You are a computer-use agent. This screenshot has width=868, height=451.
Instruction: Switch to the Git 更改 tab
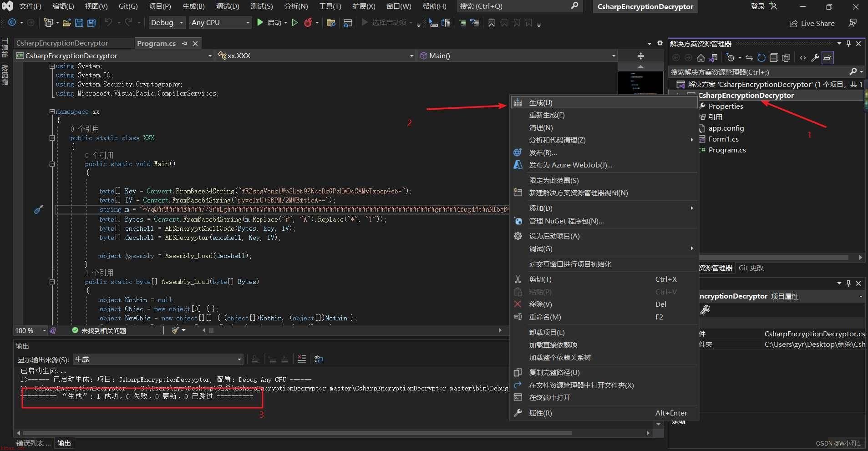751,268
